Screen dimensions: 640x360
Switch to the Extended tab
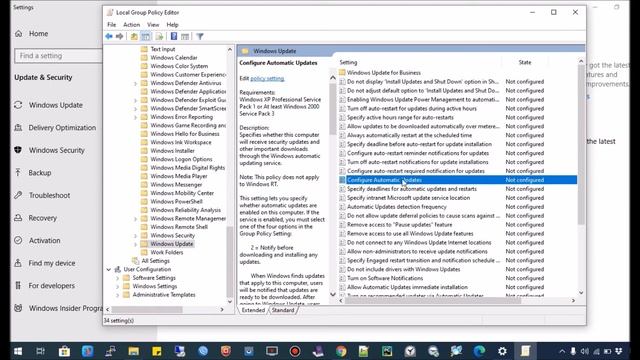point(253,310)
